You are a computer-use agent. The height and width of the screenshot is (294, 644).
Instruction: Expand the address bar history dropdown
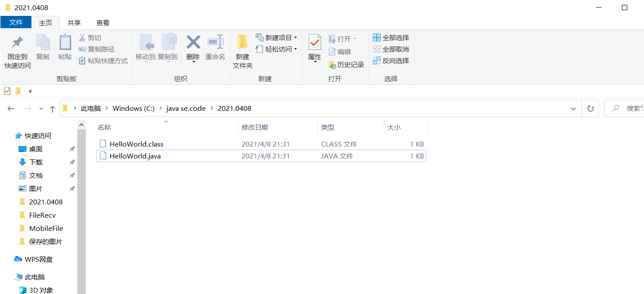573,108
